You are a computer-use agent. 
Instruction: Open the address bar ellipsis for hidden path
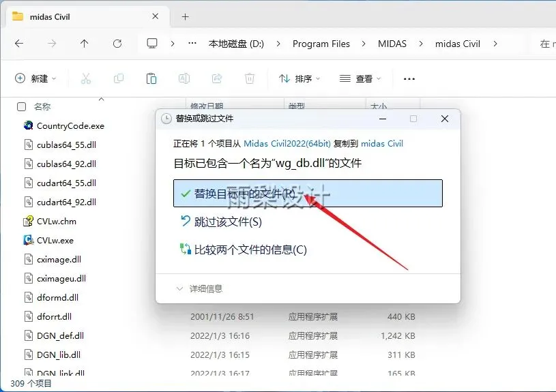click(192, 43)
